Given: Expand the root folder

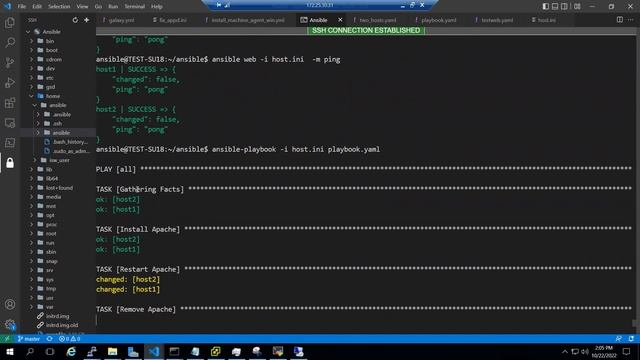Looking at the screenshot, I should pos(31,233).
